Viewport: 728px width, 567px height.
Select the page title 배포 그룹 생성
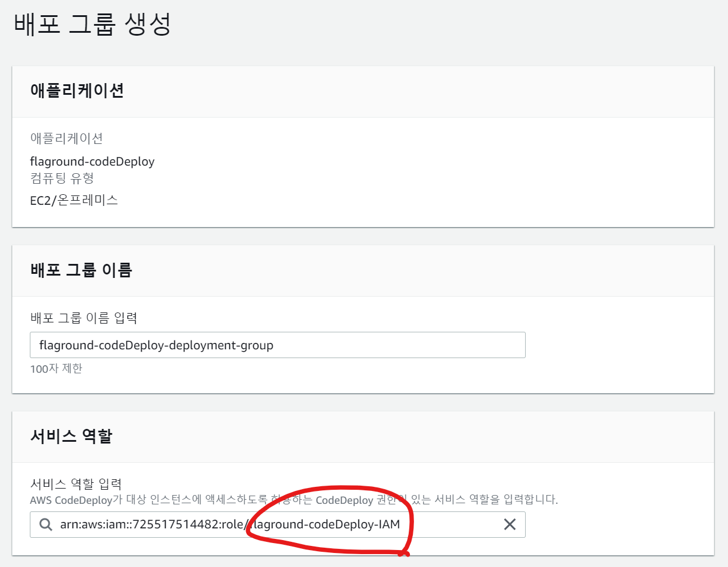92,25
